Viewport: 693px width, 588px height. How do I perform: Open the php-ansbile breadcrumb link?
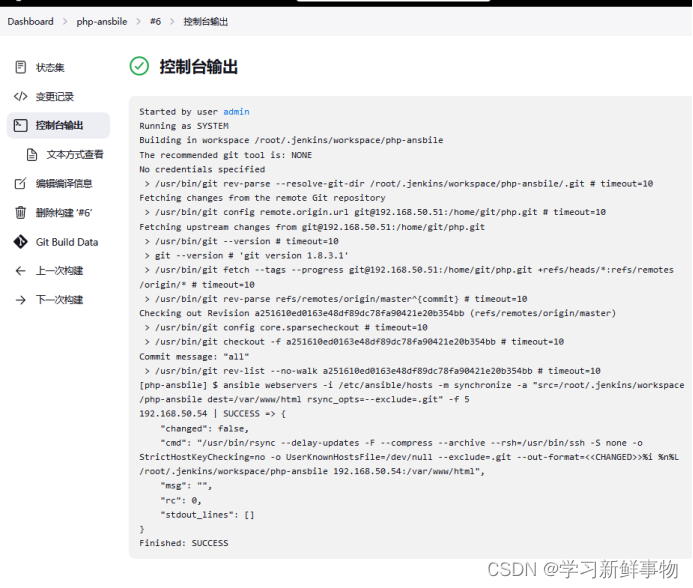tap(102, 22)
